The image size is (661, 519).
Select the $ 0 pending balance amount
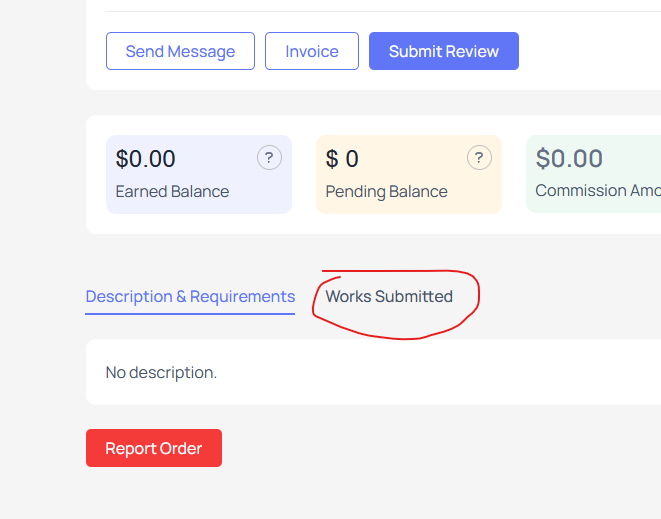[342, 159]
